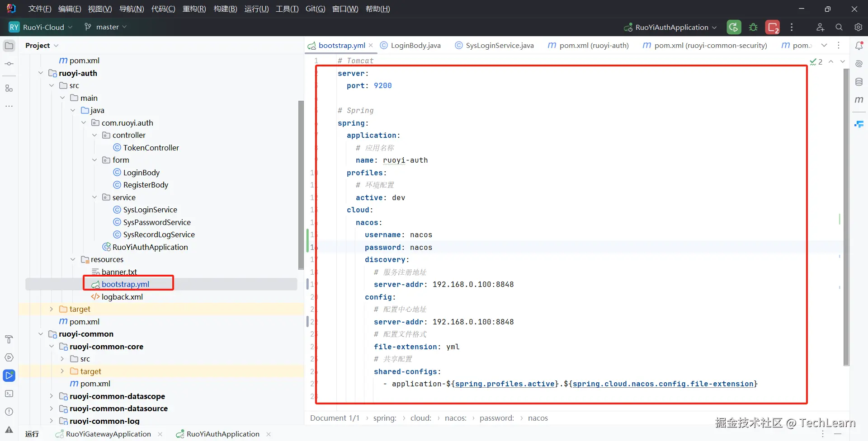The width and height of the screenshot is (868, 441).
Task: Expand the ruoyi-common-datasource module
Action: (51, 408)
